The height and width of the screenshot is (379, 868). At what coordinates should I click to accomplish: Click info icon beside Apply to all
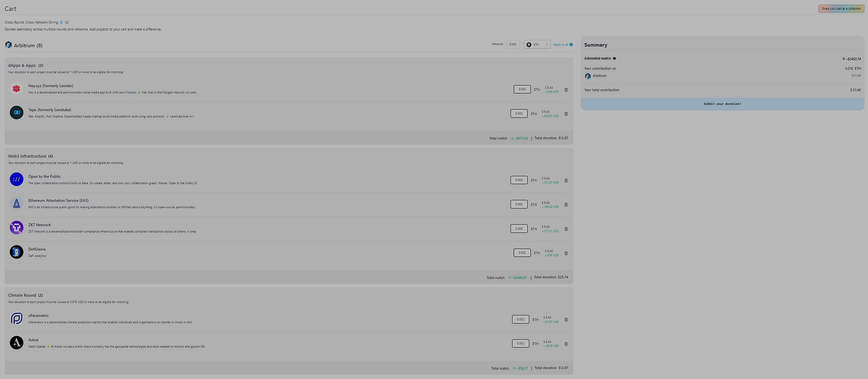[x=571, y=44]
